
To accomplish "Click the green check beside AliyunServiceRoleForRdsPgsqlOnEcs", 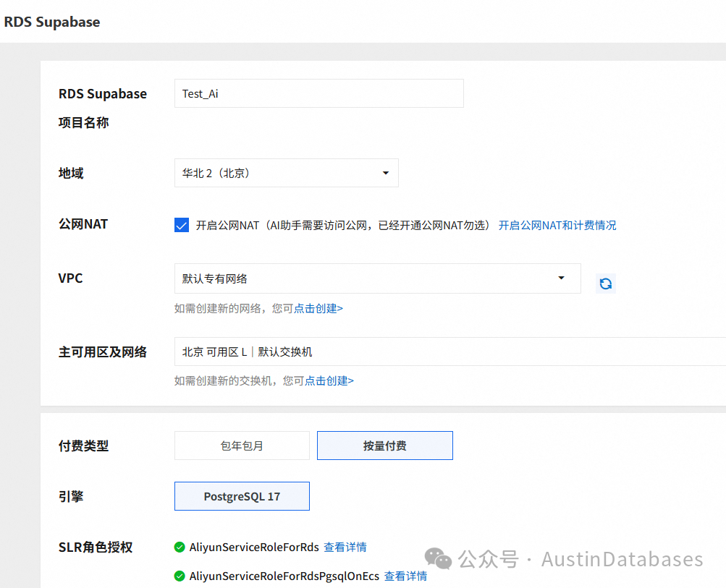I will point(180,576).
